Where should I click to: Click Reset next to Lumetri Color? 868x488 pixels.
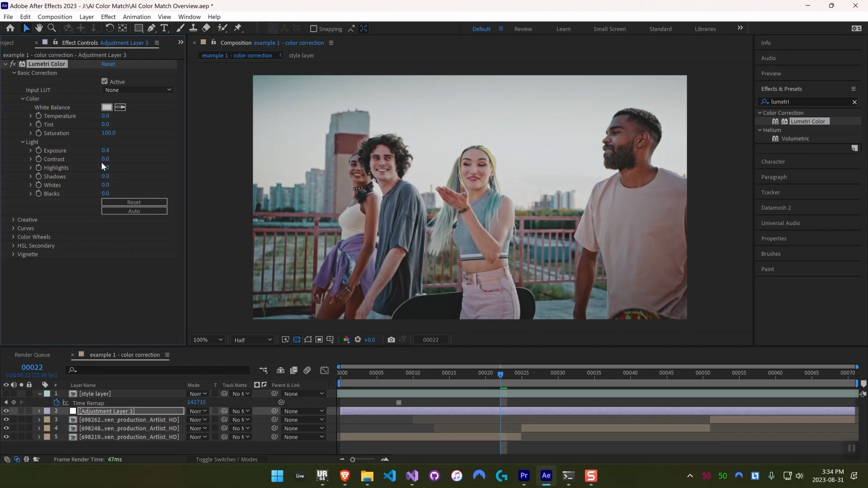coord(108,64)
